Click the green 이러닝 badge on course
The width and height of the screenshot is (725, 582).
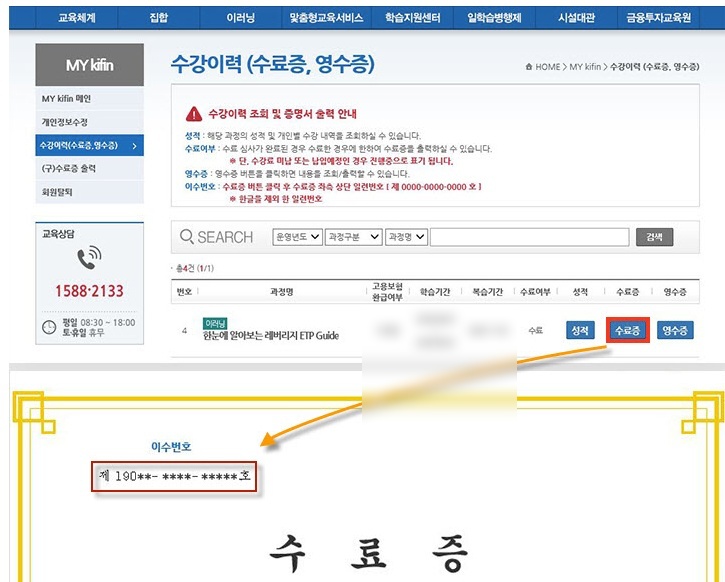point(216,323)
